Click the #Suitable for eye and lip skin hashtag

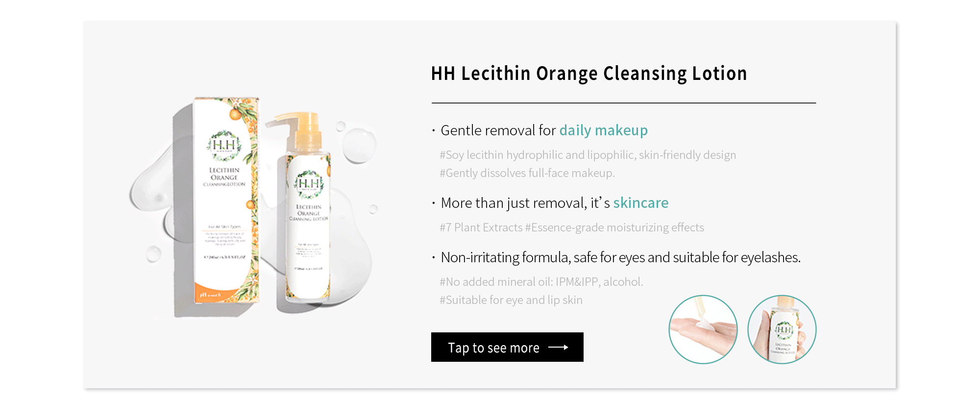point(511,300)
